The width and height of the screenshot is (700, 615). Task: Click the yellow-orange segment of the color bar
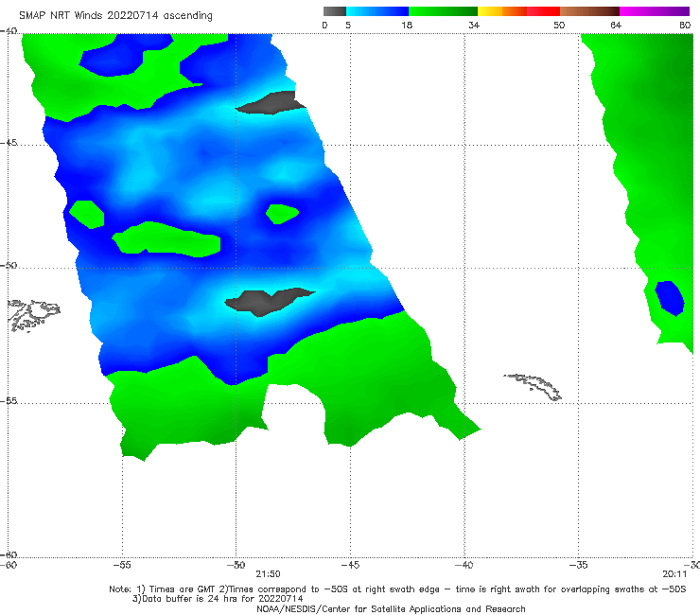[x=502, y=11]
